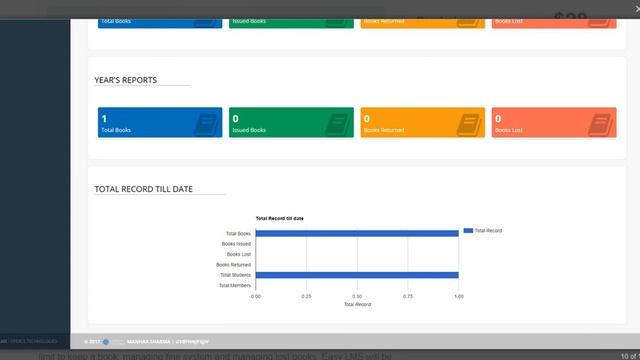This screenshot has width=640, height=360.
Task: Click the Total Record legend text
Action: point(488,231)
